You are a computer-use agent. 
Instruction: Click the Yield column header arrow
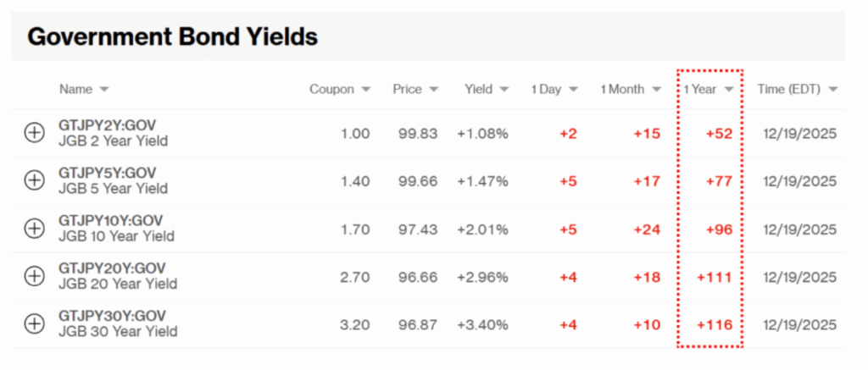click(504, 90)
